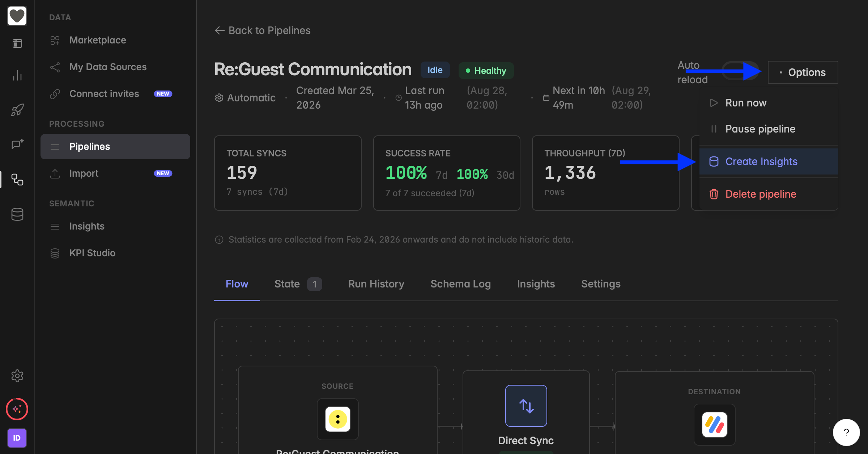Screen dimensions: 868x454
Task: Open the Options dropdown
Action: click(x=803, y=72)
